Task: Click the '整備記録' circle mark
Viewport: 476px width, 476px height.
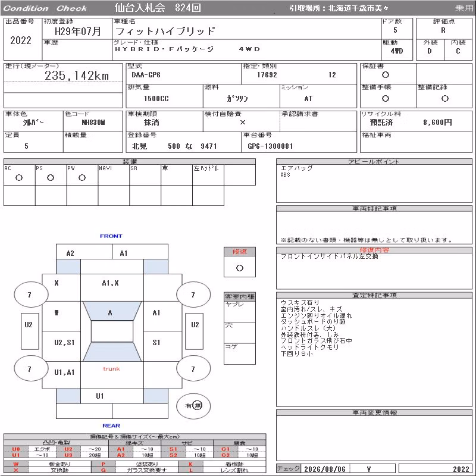Action: (444, 98)
